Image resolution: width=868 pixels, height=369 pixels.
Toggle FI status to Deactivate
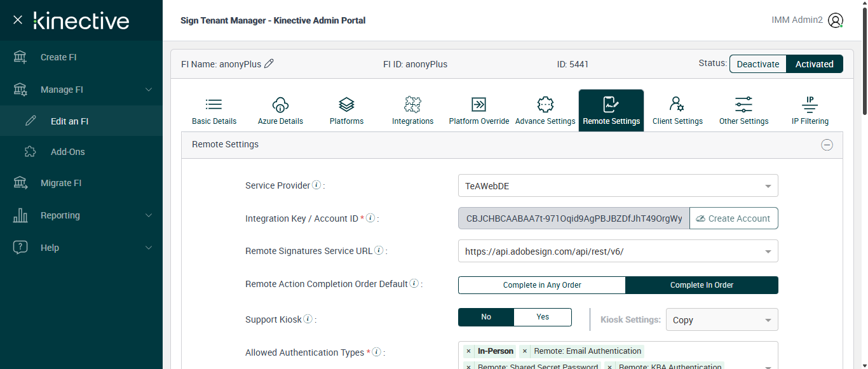tap(757, 64)
